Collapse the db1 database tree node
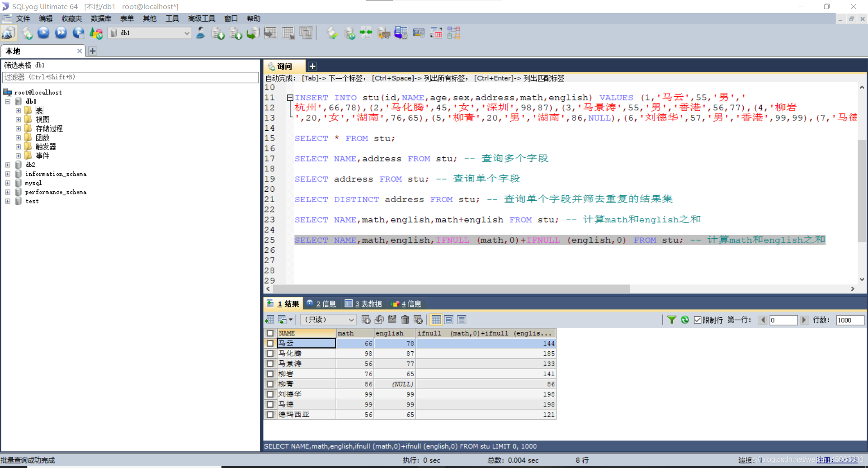The height and width of the screenshot is (468, 868). click(8, 101)
